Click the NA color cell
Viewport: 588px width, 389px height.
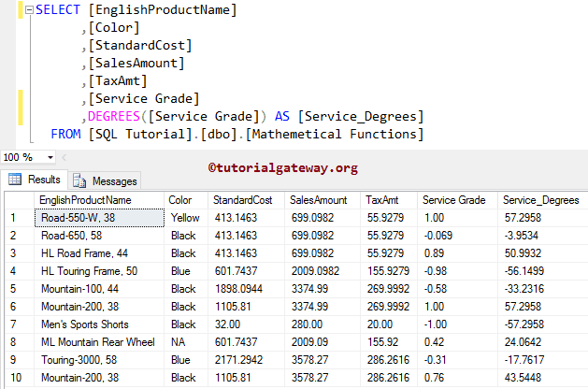[186, 342]
